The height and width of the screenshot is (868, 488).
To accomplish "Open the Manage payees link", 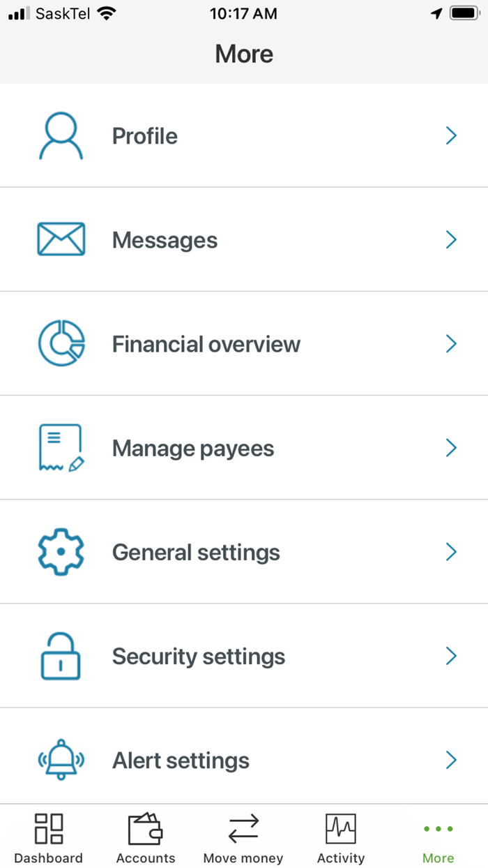I will (x=192, y=447).
